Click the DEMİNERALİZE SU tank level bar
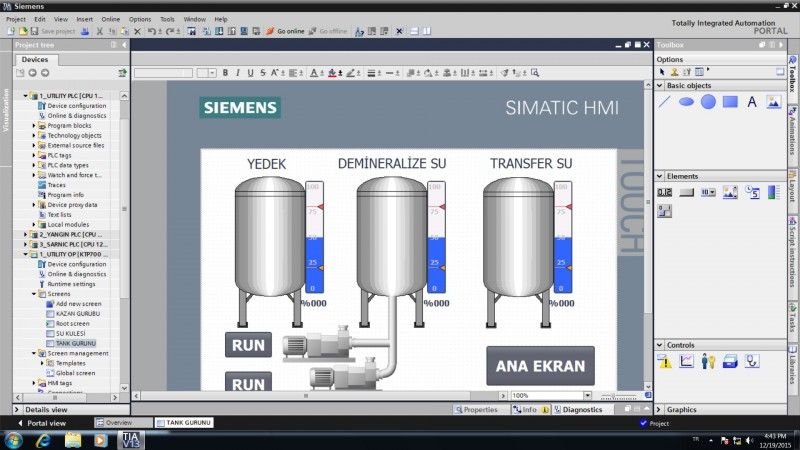Screen dimensions: 800x450 tap(436, 237)
